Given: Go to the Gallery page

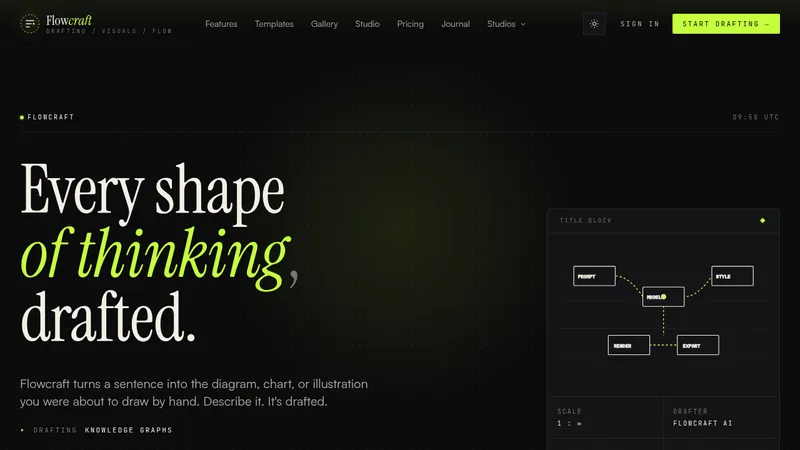Looking at the screenshot, I should click(x=324, y=24).
